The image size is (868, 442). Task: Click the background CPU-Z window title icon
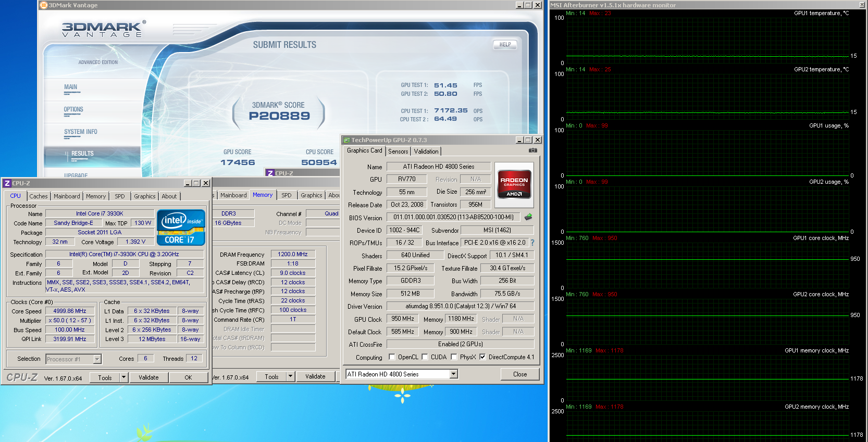coord(270,173)
